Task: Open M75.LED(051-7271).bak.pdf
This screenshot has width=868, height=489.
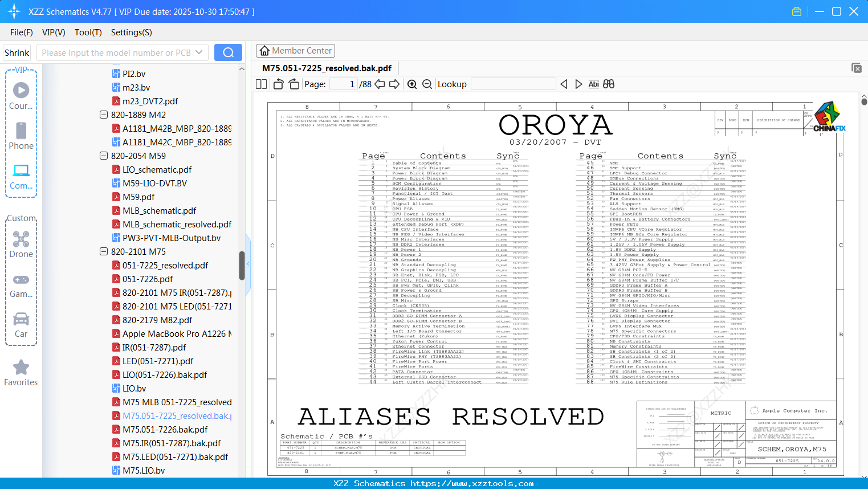Action: 170,457
